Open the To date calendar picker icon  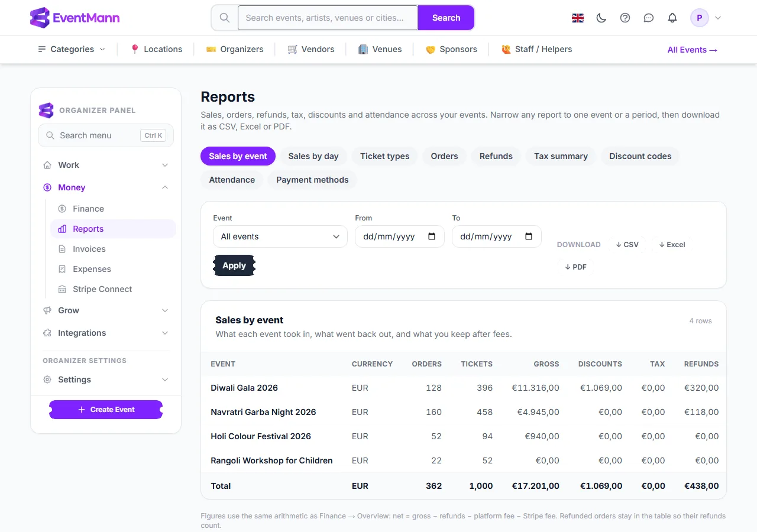(x=529, y=236)
